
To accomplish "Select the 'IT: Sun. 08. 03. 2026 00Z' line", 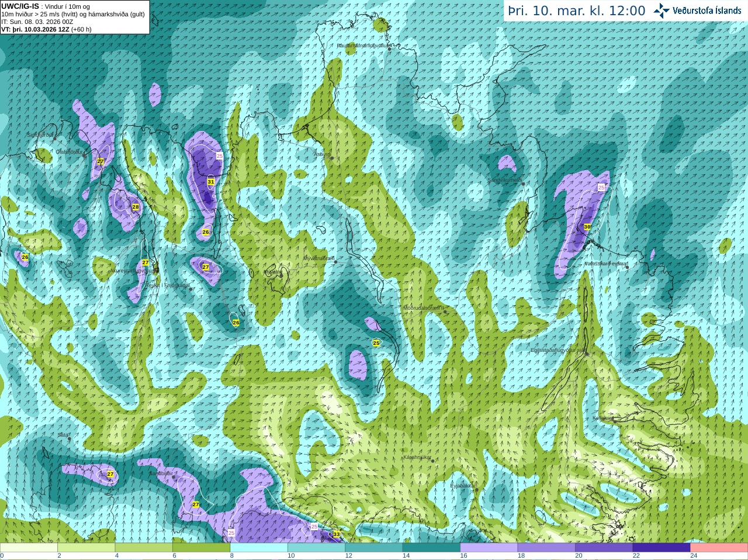I will tap(37, 22).
